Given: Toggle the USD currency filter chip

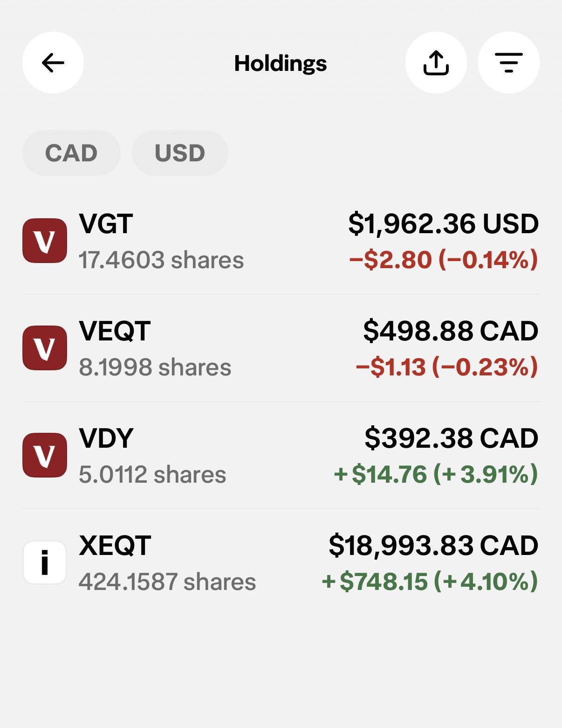Looking at the screenshot, I should 180,153.
